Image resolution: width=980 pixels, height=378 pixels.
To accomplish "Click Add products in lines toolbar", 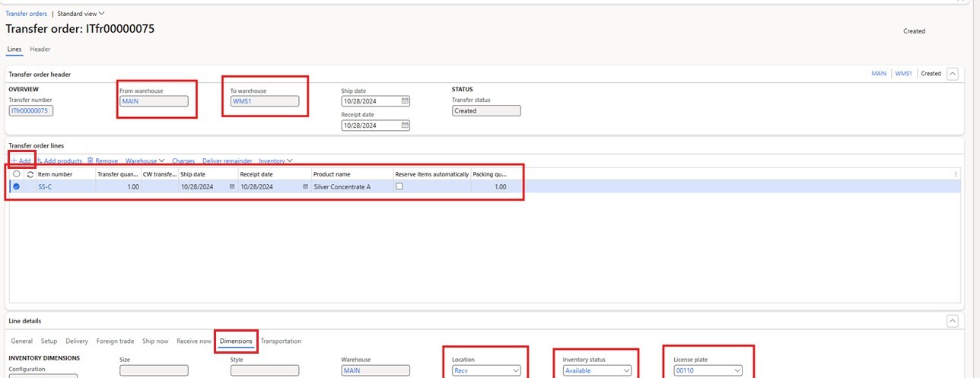I will point(59,161).
